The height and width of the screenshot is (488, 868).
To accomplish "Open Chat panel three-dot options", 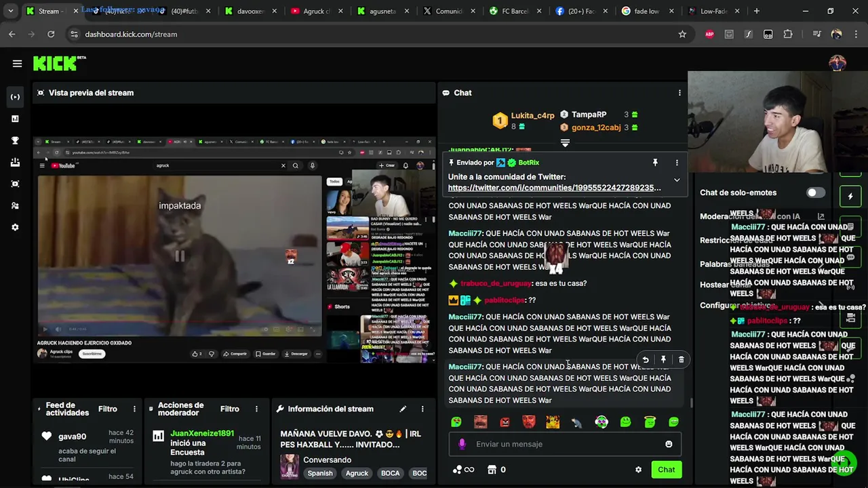I will click(679, 93).
